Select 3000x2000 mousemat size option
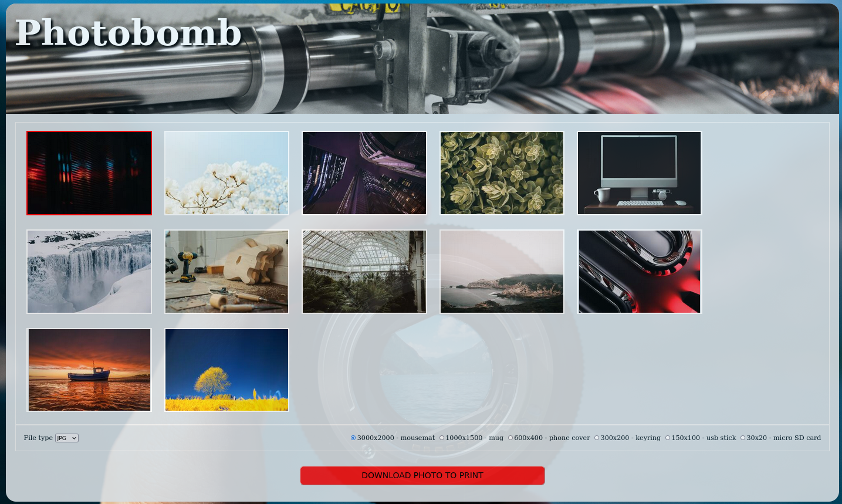842x504 pixels. click(353, 438)
